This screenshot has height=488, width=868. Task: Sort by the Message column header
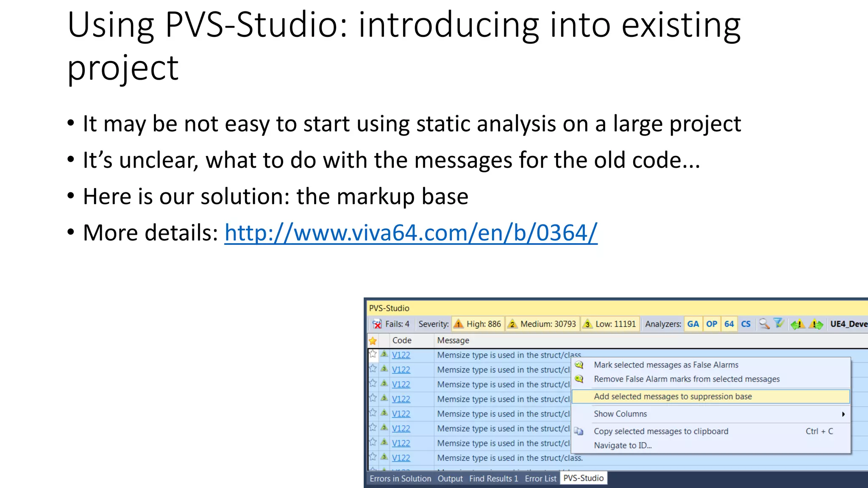(453, 341)
